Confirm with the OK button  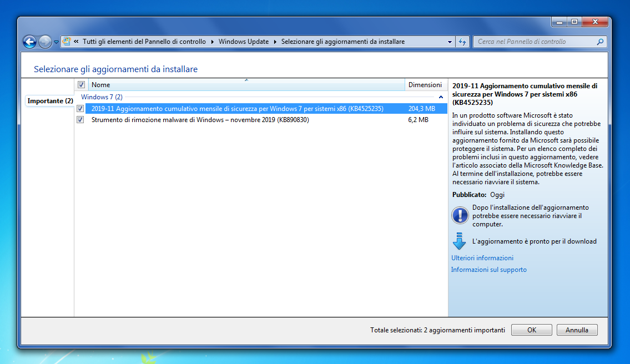(532, 330)
